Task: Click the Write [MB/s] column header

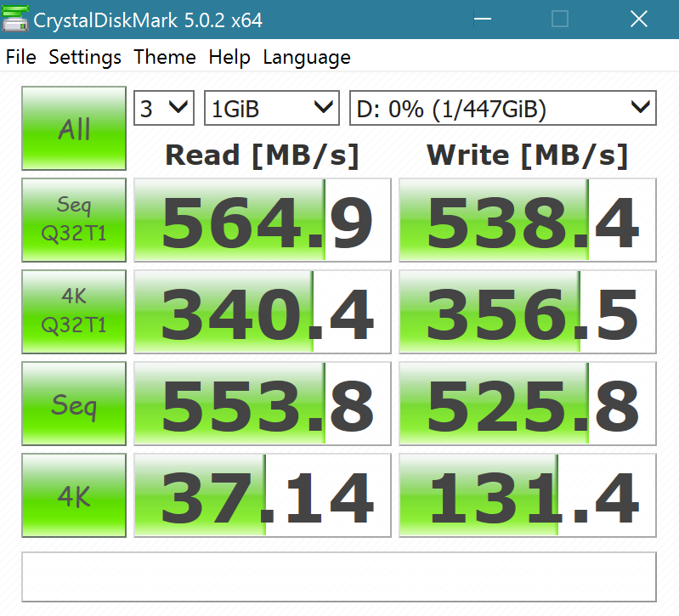Action: tap(527, 155)
